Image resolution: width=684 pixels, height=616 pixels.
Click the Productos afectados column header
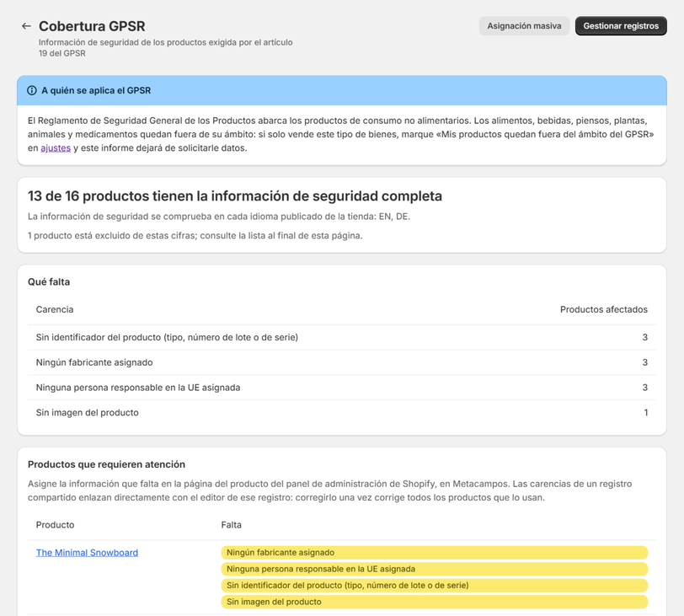click(604, 309)
